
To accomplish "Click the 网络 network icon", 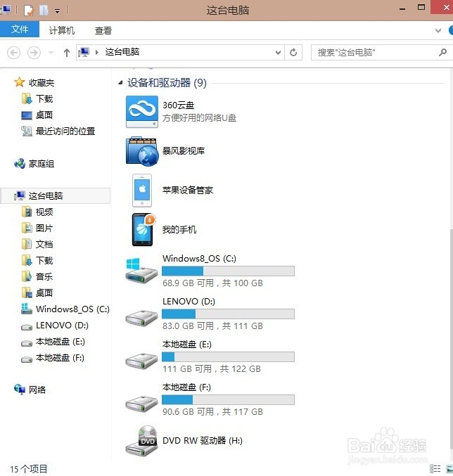I will point(20,390).
